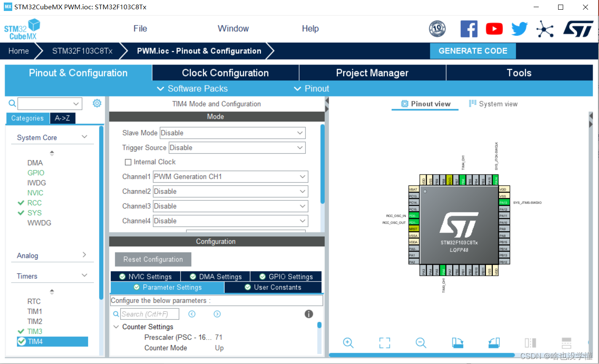Expand the Analog category

(x=84, y=255)
